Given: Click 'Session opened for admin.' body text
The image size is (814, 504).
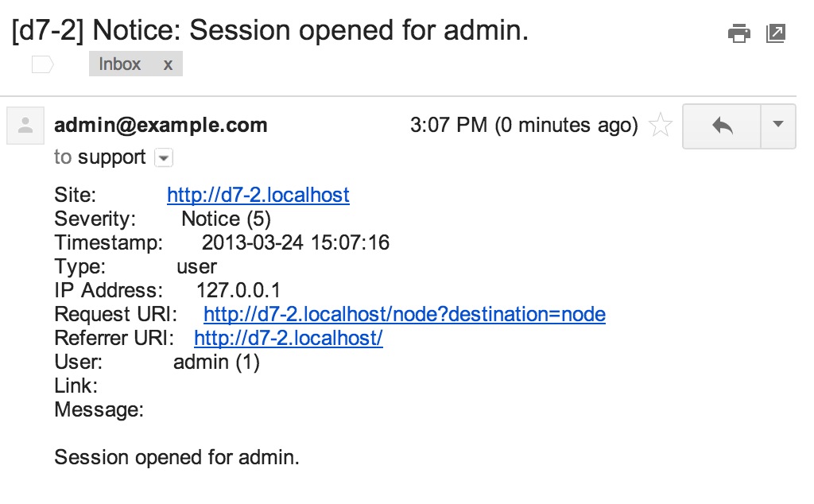Looking at the screenshot, I should pyautogui.click(x=177, y=457).
